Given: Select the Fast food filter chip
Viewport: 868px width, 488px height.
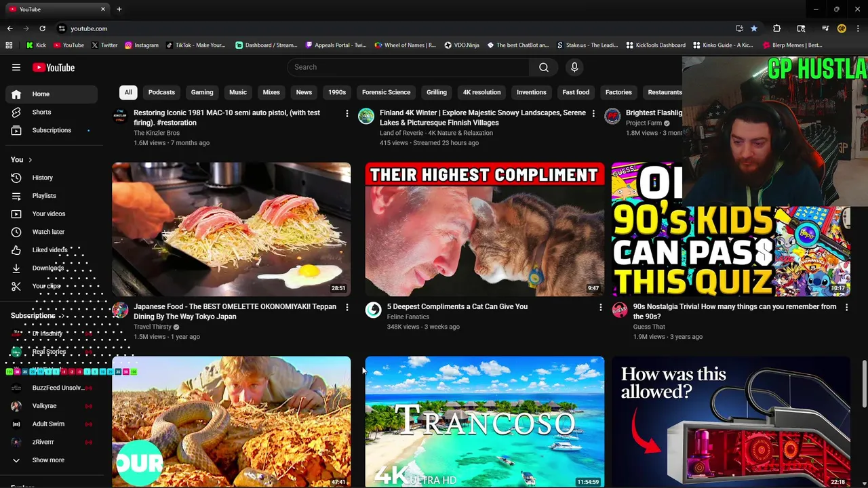Looking at the screenshot, I should pos(576,92).
